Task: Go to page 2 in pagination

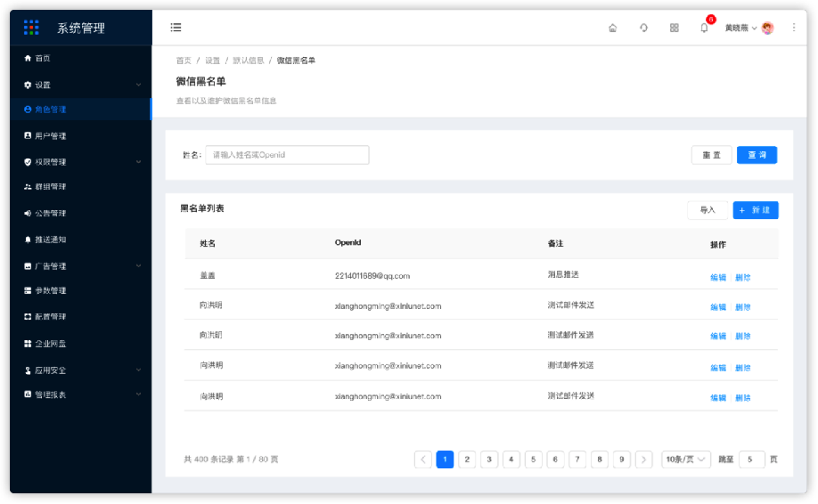Action: click(x=467, y=459)
